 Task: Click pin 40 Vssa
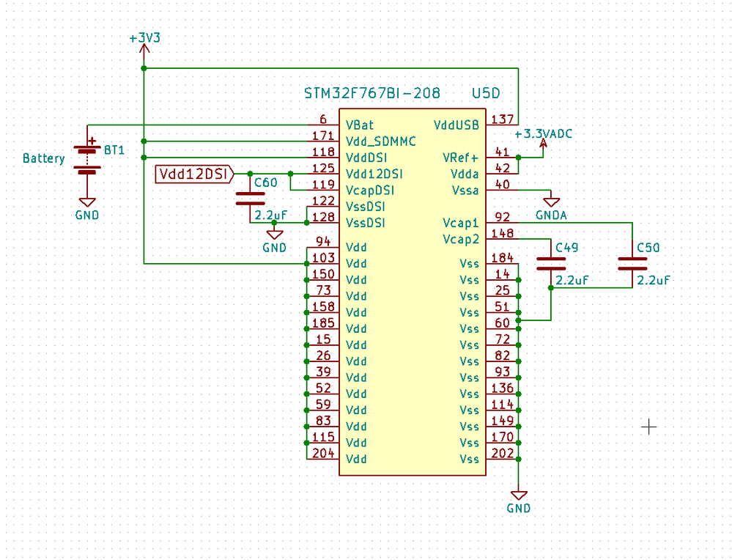pos(502,190)
